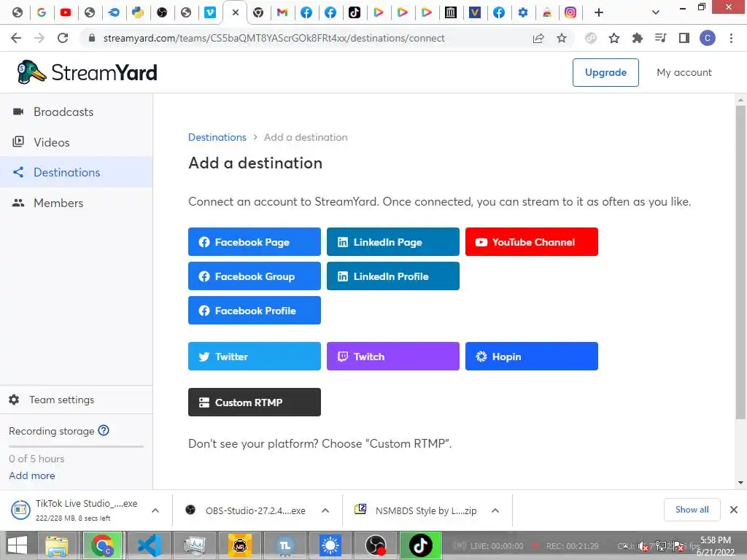Switch to the Instagram tab
Viewport: 747px width, 560px height.
click(570, 13)
